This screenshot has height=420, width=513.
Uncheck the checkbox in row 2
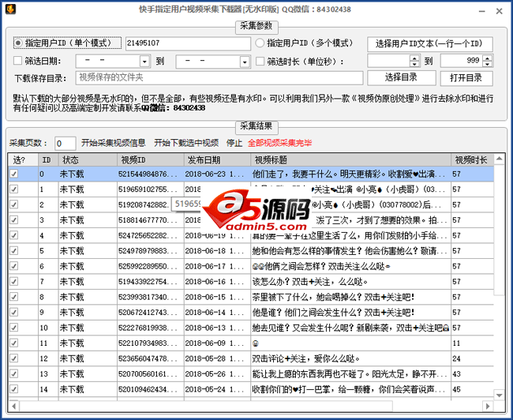(13, 204)
